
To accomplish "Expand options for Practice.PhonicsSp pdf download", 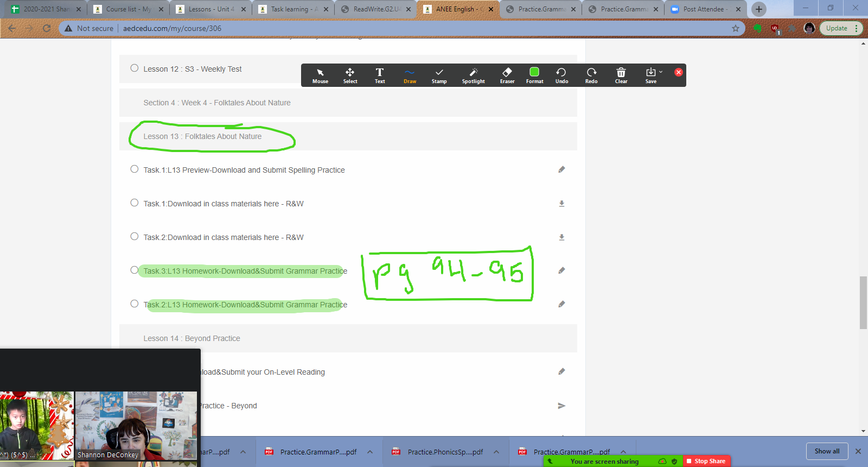I will pyautogui.click(x=496, y=452).
